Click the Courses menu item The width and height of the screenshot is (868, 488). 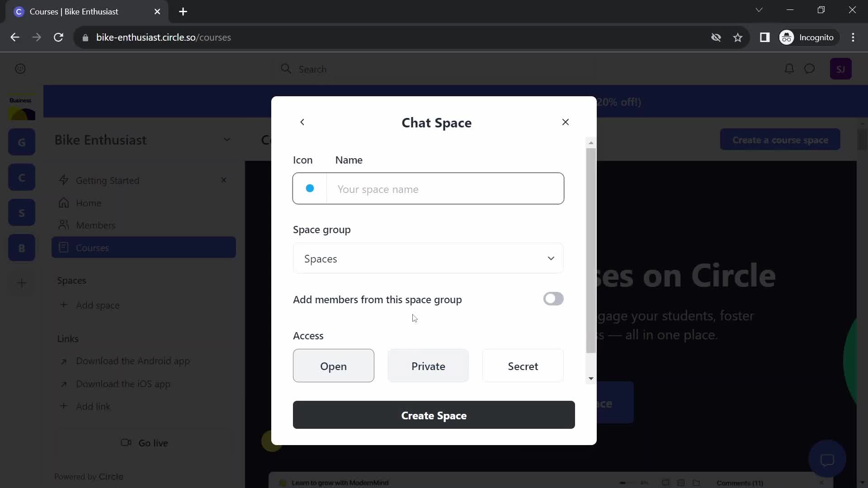tap(92, 248)
